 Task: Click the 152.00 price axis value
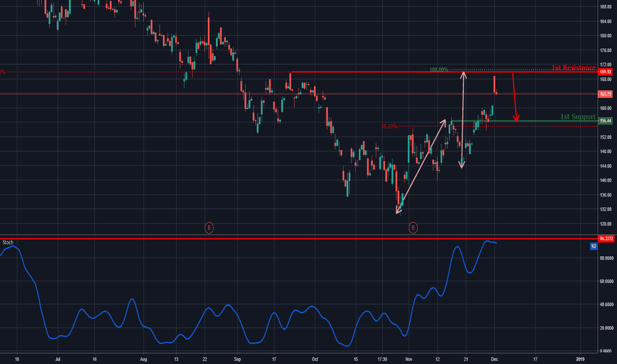click(x=606, y=137)
